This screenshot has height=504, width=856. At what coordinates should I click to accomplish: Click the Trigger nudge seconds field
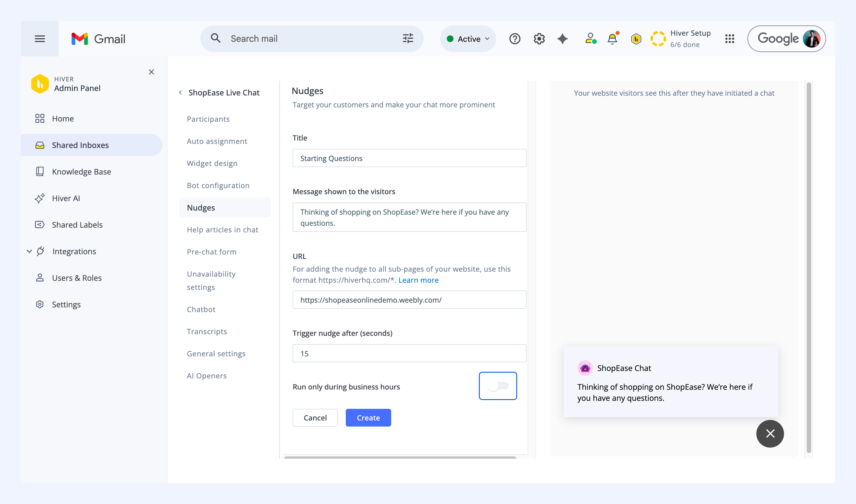click(x=409, y=353)
